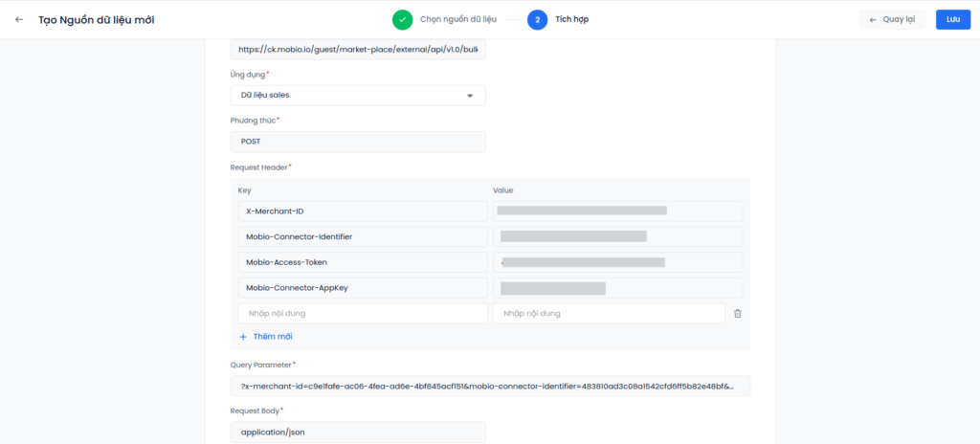Screen dimensions: 980x444
Task: Click the X-Merchant-ID key field
Action: pyautogui.click(x=362, y=211)
